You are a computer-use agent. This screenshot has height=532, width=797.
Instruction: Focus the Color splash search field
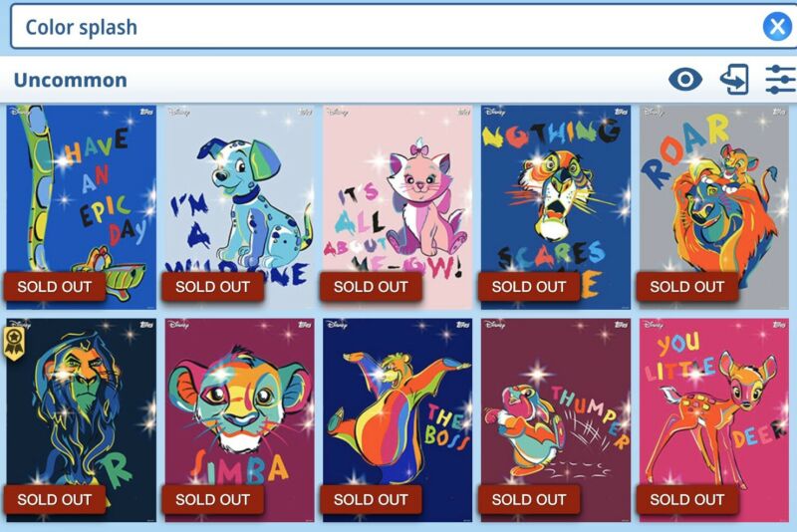pos(387,27)
